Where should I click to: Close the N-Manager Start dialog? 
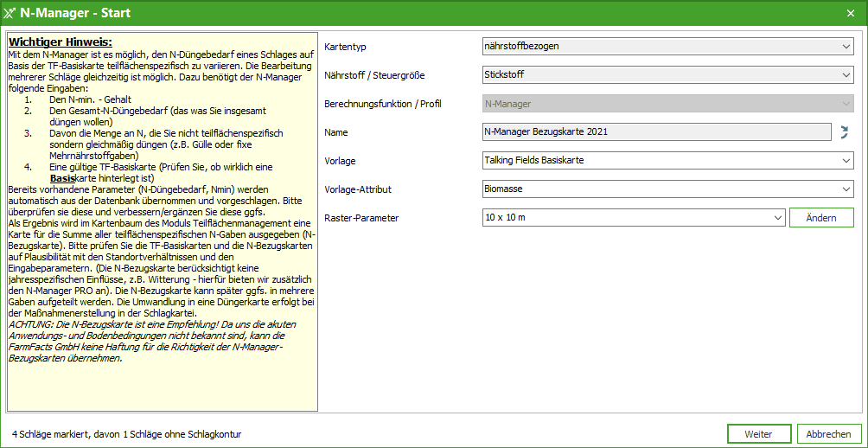click(850, 13)
